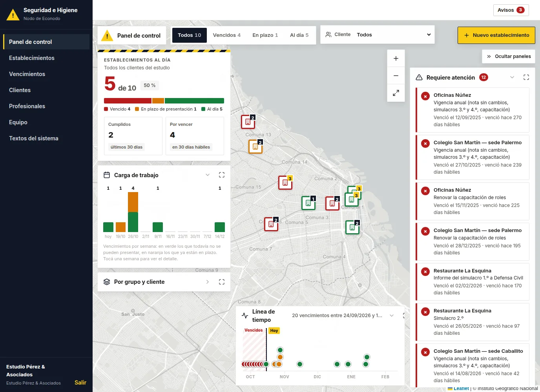The height and width of the screenshot is (392, 540).
Task: Open Textos del sistema
Action: 46,138
